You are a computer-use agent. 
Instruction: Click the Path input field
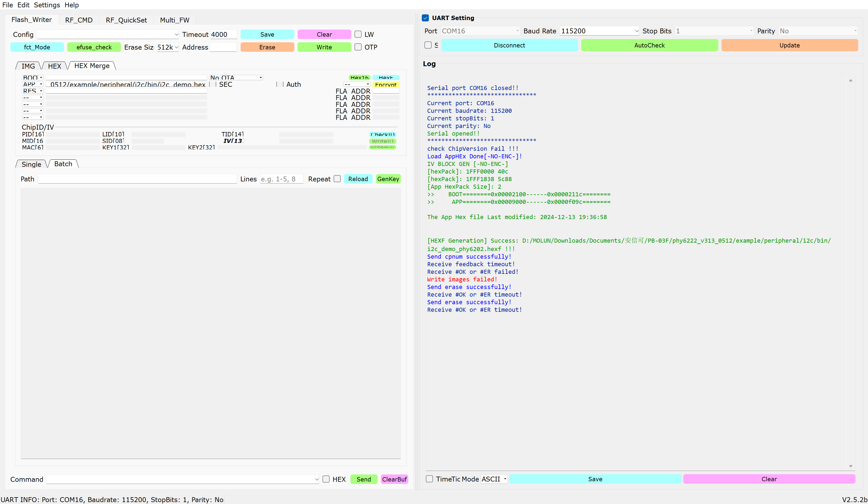[x=138, y=179]
